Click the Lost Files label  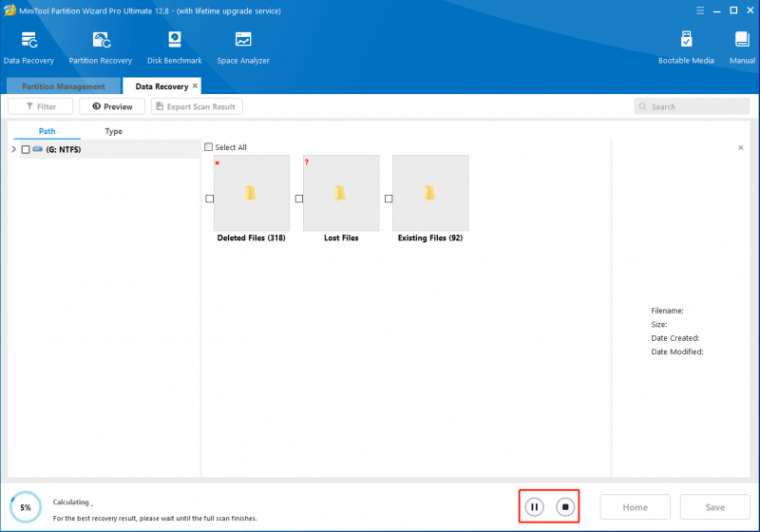pos(341,237)
